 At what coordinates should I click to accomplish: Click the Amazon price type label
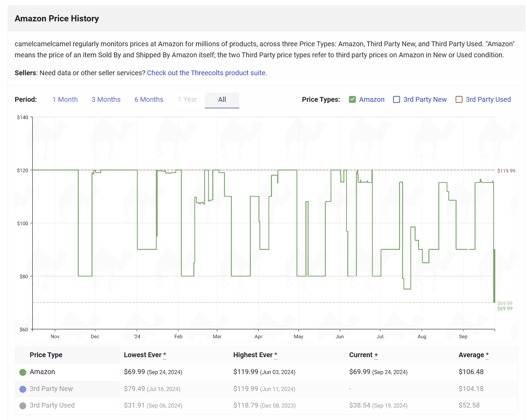click(371, 99)
